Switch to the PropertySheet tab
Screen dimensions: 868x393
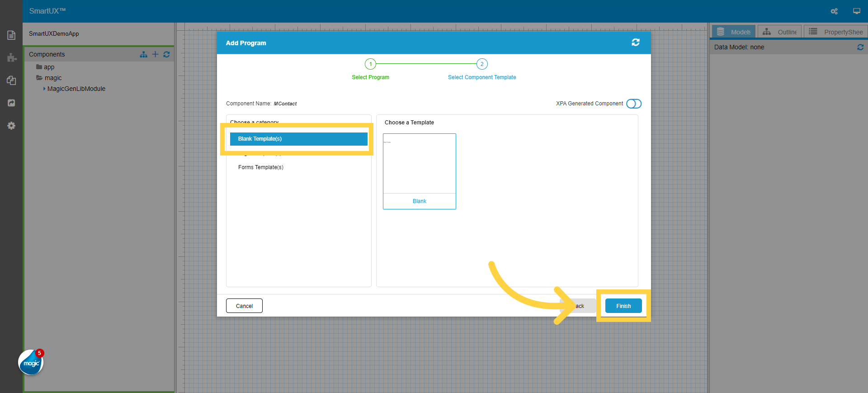(835, 32)
